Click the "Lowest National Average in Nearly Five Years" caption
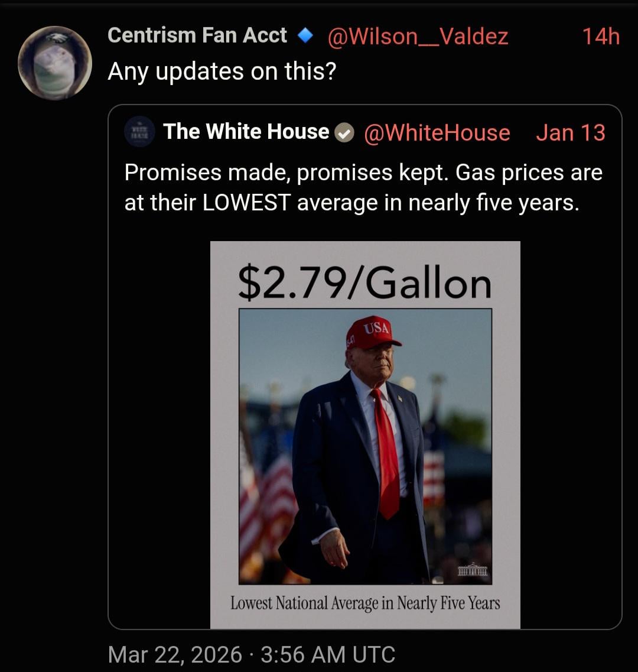The image size is (638, 672). (364, 603)
